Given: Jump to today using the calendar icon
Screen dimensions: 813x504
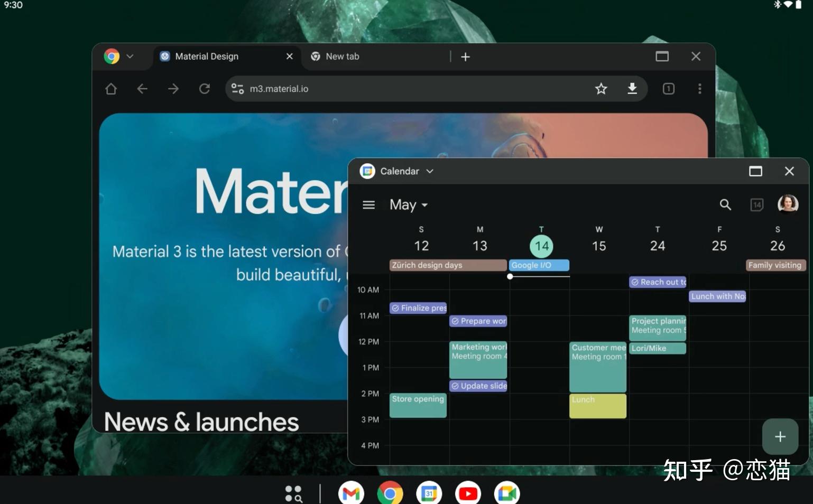Looking at the screenshot, I should click(x=757, y=204).
